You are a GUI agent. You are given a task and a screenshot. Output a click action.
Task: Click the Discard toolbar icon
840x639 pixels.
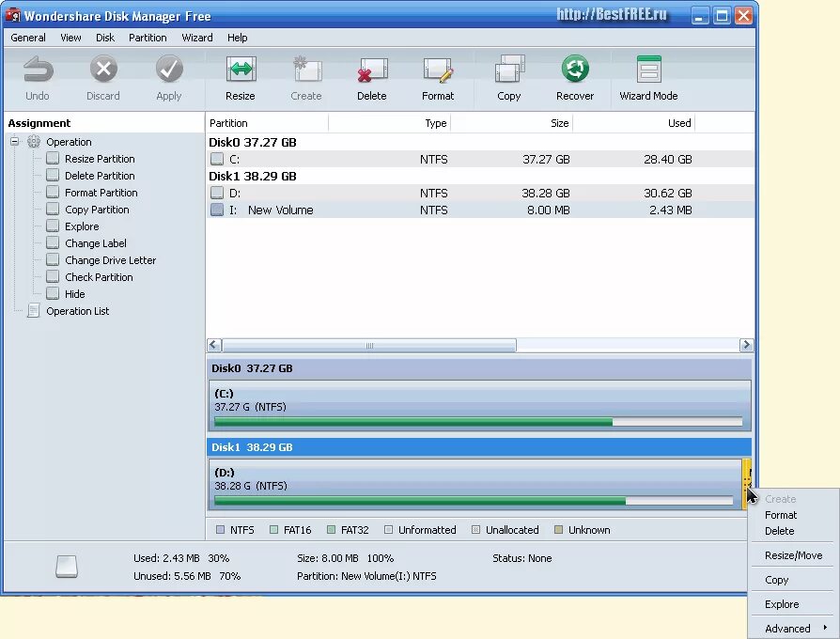[103, 70]
